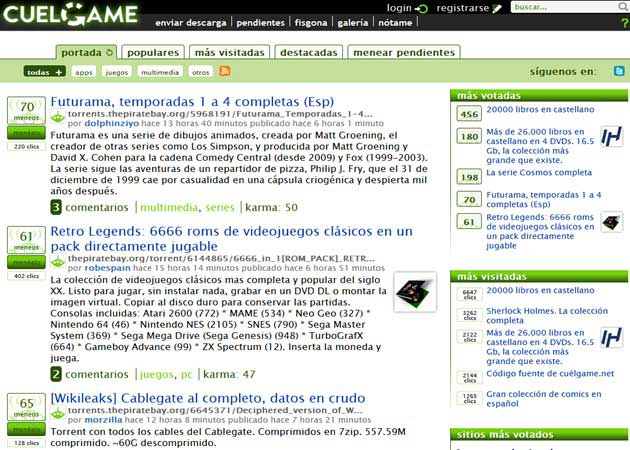630x450 pixels.
Task: Open the orange RSS feed icon
Action: pos(225,71)
